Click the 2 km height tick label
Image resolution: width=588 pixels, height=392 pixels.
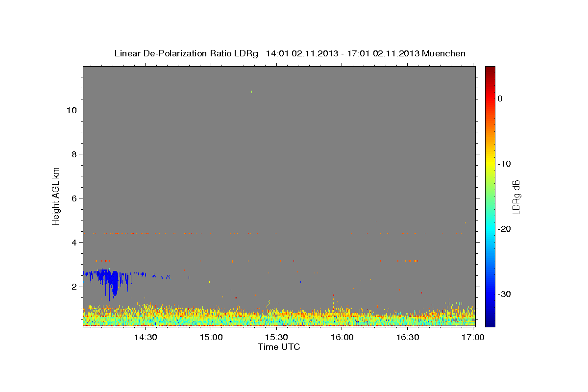[74, 287]
